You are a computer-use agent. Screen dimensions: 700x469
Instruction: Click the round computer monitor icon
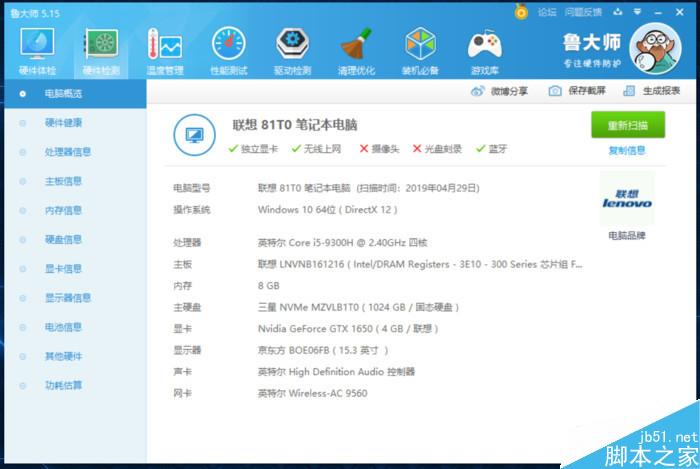point(194,135)
